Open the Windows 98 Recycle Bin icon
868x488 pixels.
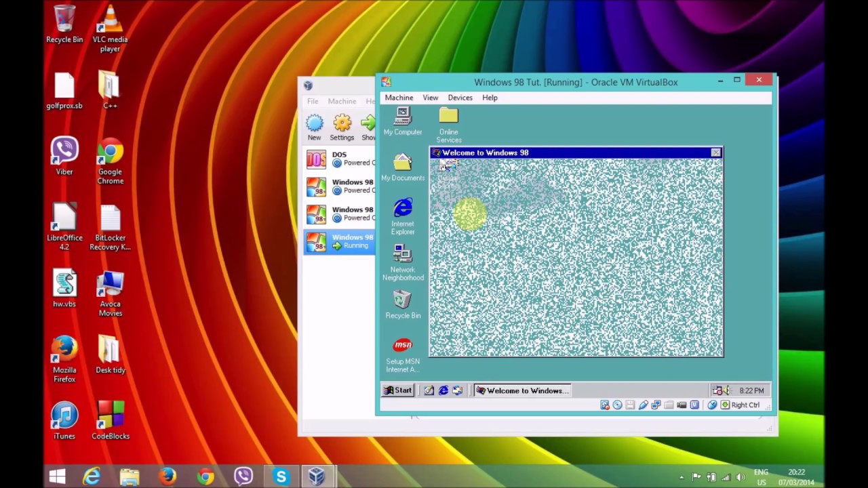click(403, 304)
